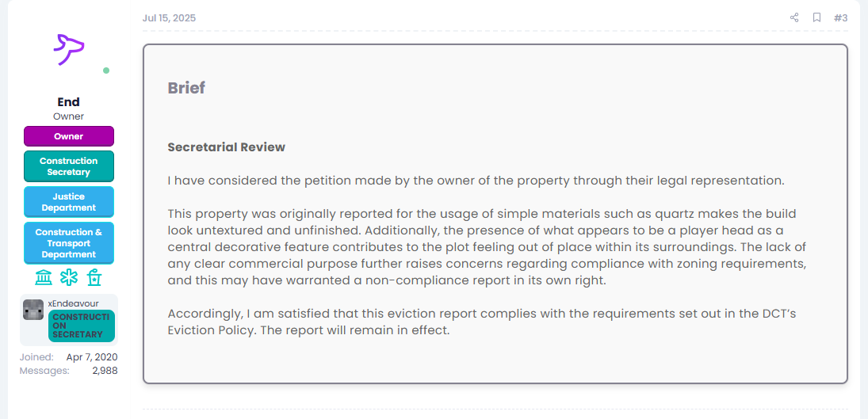Click the podium badge icon
This screenshot has width=868, height=419.
coord(94,277)
